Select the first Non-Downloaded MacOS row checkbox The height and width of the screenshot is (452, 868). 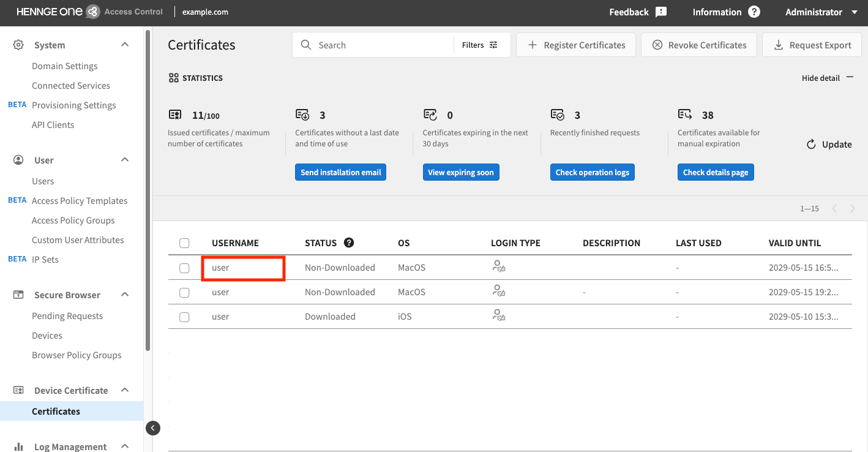pyautogui.click(x=184, y=268)
